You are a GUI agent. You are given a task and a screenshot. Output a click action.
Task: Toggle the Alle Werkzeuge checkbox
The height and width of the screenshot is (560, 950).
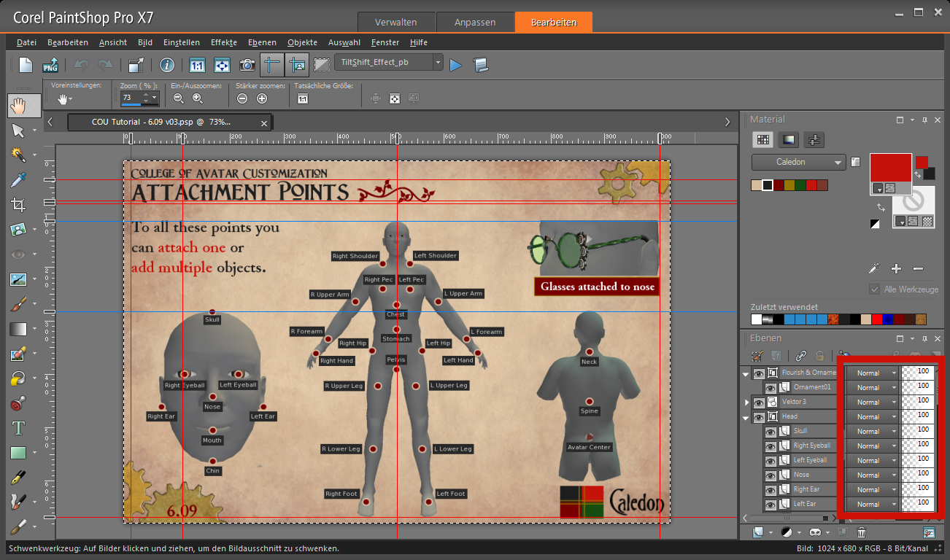pyautogui.click(x=874, y=289)
